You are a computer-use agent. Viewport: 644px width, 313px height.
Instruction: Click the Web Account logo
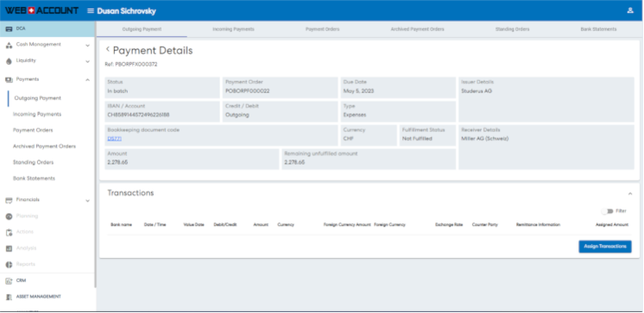pyautogui.click(x=41, y=10)
